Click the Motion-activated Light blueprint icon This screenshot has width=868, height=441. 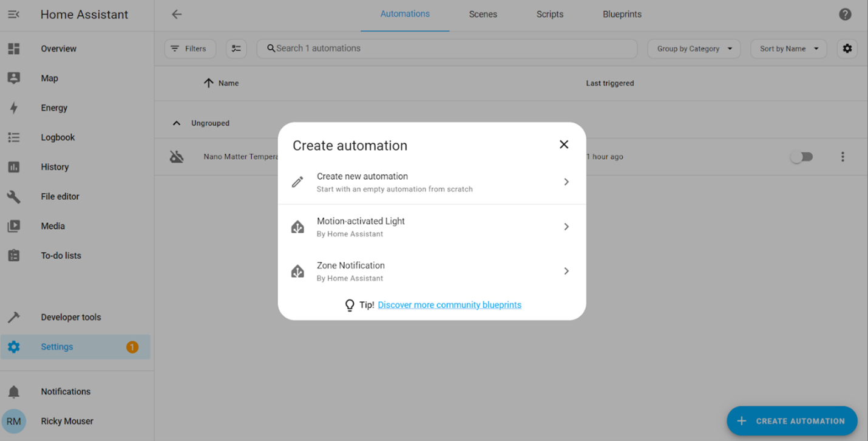pos(297,227)
